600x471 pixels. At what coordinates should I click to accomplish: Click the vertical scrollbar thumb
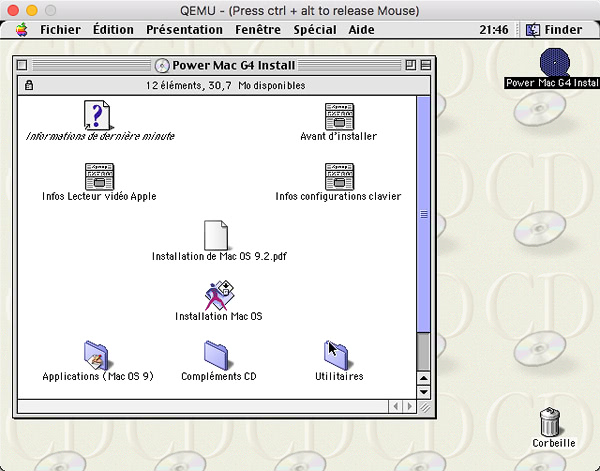coord(424,214)
